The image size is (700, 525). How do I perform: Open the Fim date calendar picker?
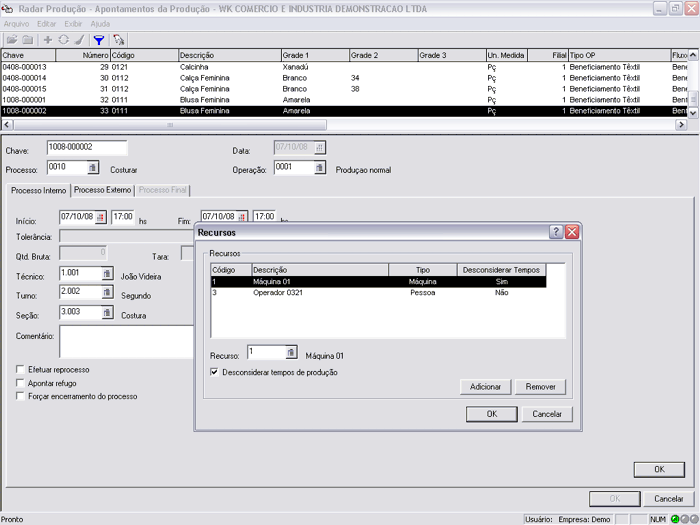(241, 217)
